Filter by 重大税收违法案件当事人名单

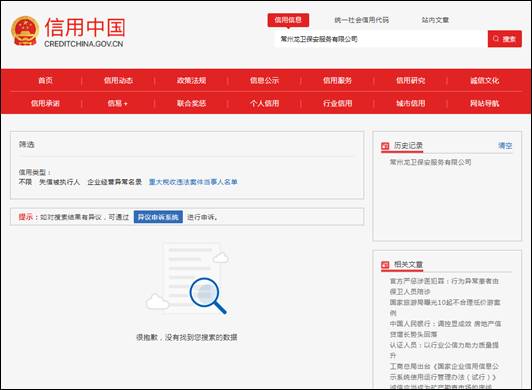coord(193,182)
